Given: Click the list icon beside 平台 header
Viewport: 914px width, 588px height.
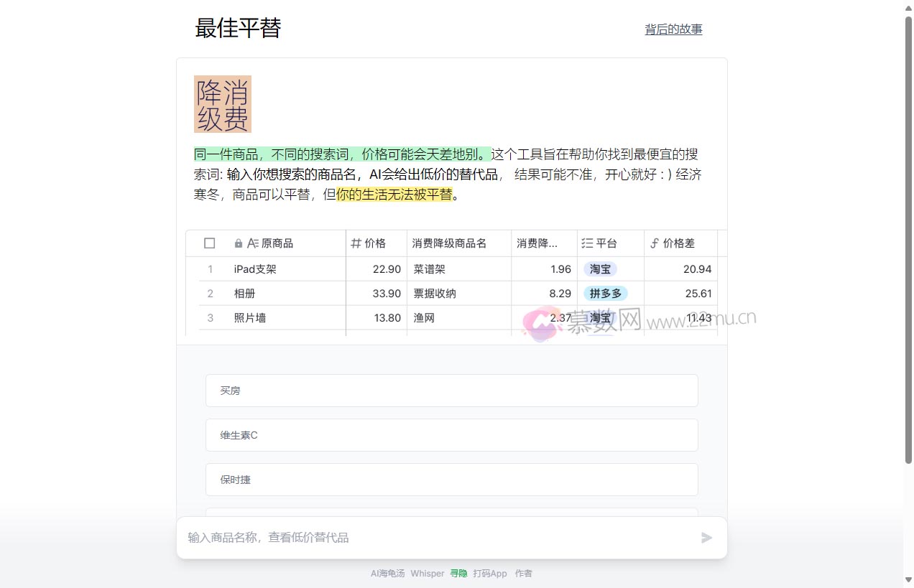Looking at the screenshot, I should (x=587, y=243).
